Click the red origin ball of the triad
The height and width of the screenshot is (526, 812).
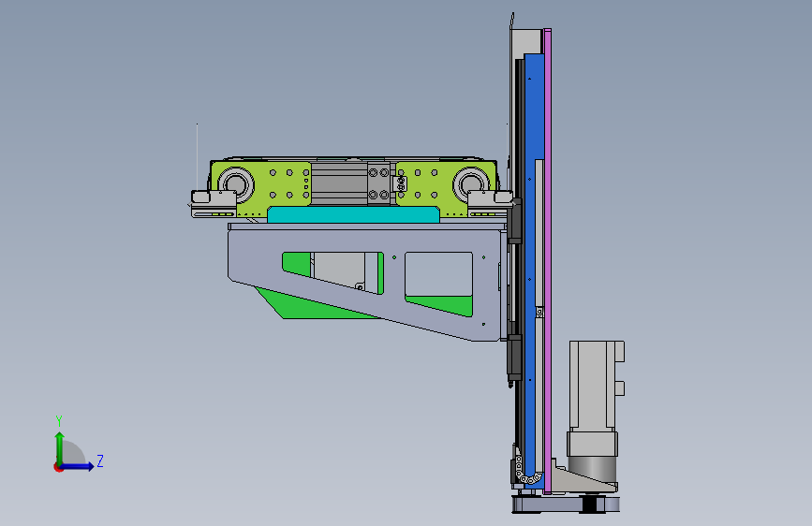coord(58,467)
